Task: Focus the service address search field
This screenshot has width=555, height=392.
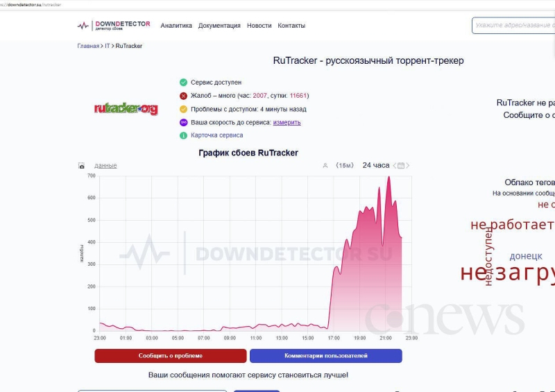Action: click(513, 25)
